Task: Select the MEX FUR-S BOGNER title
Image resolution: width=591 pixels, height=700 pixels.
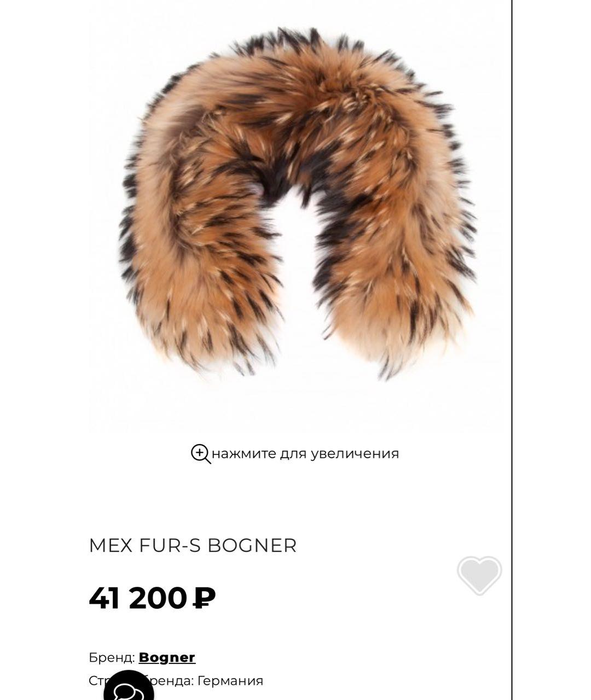Action: point(193,545)
